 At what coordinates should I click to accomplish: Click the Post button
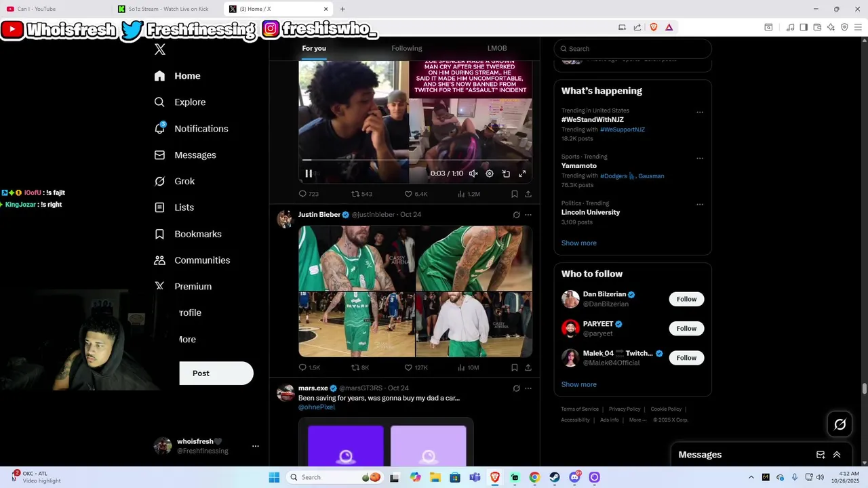[x=216, y=373]
